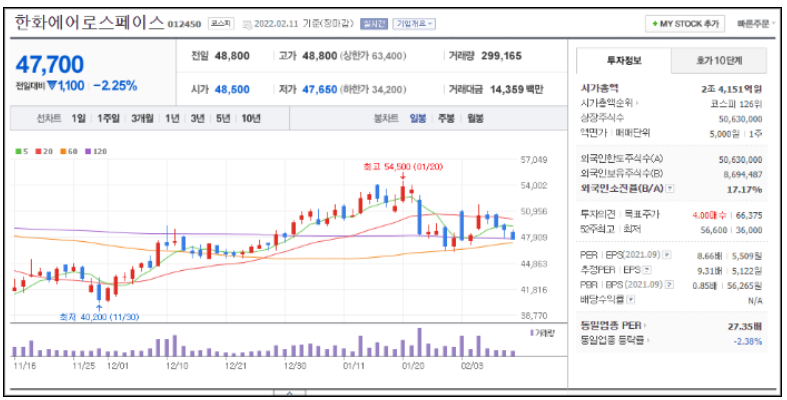Viewport: 787px width, 400px height.
Task: Click the 최저 40,200 (11/30) chart marker
Action: [99, 317]
